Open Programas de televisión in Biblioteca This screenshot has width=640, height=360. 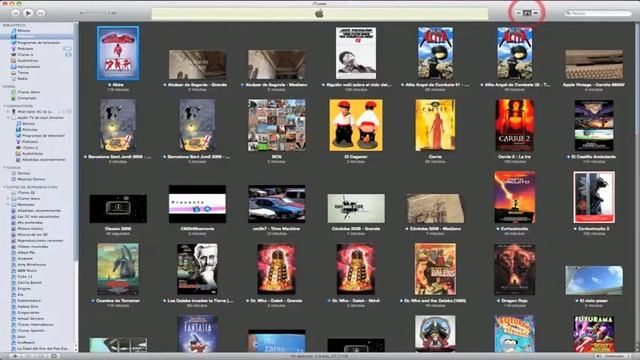[39, 42]
